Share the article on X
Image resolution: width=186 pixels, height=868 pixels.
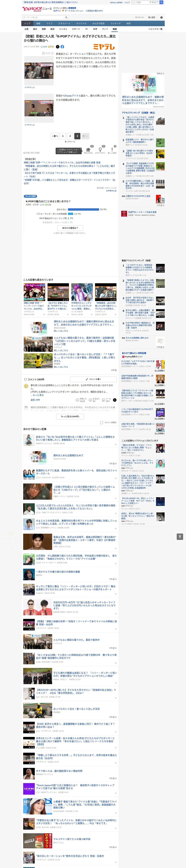57,47
